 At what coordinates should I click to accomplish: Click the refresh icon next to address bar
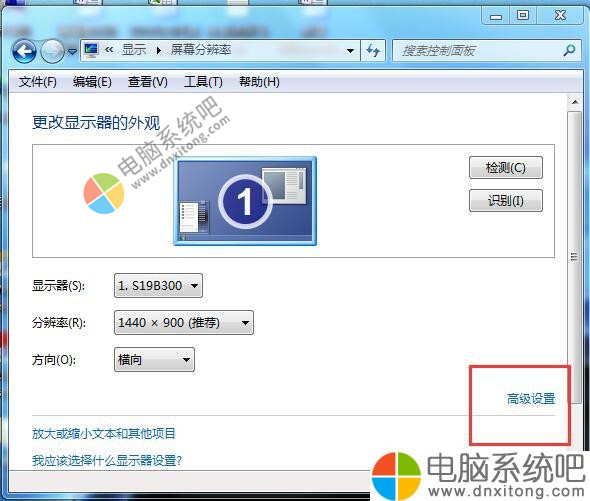[x=373, y=50]
